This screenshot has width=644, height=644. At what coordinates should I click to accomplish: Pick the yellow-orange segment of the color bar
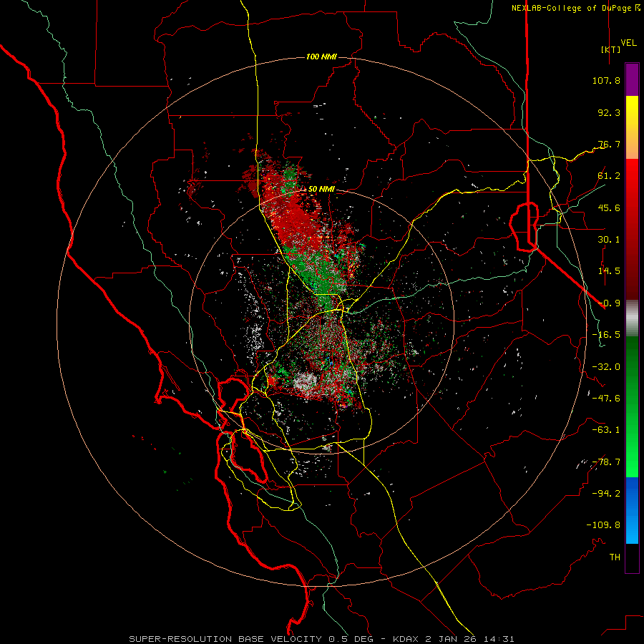pyautogui.click(x=632, y=127)
